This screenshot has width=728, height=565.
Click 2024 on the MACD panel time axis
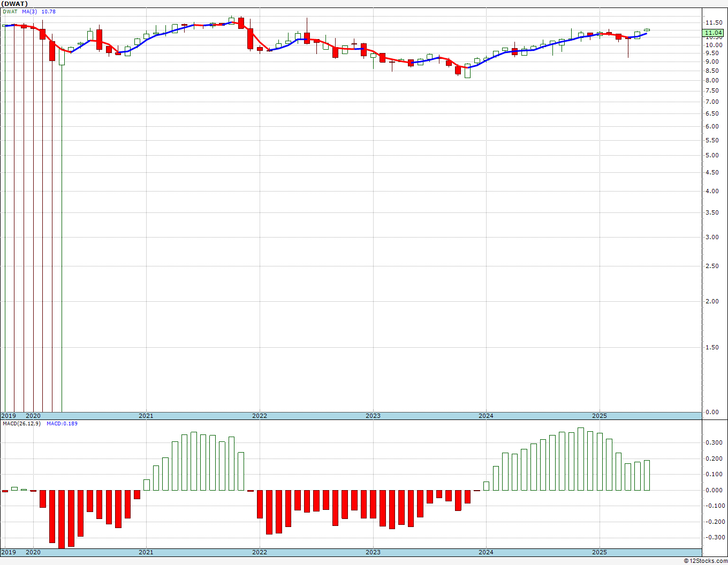pyautogui.click(x=486, y=552)
